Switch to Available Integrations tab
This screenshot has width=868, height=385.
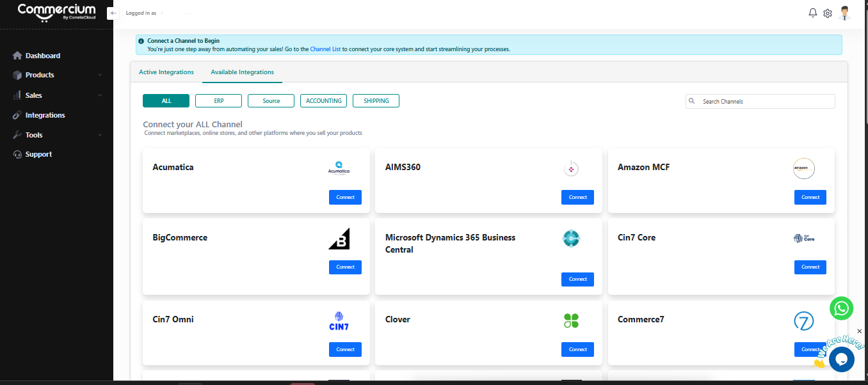point(242,72)
